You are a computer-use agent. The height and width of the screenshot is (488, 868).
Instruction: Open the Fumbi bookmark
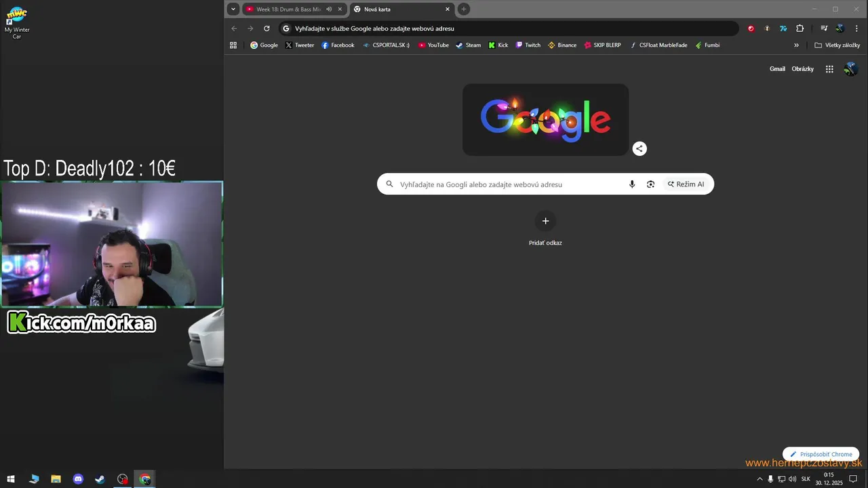(707, 45)
